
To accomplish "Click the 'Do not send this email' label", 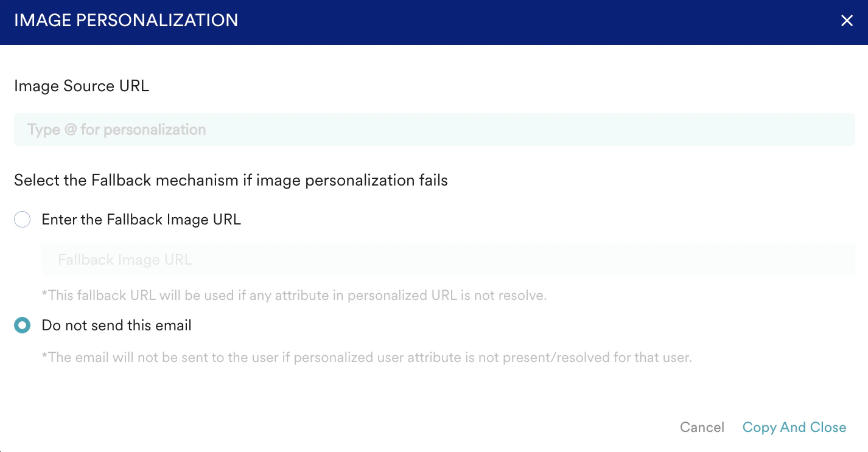I will pyautogui.click(x=116, y=325).
